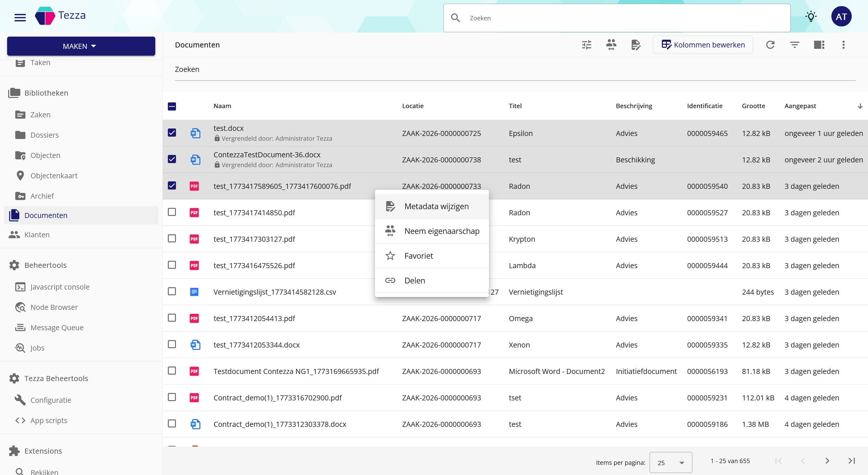Toggle the lightbulb theme icon
Screen dimensions: 868x475
click(x=811, y=17)
